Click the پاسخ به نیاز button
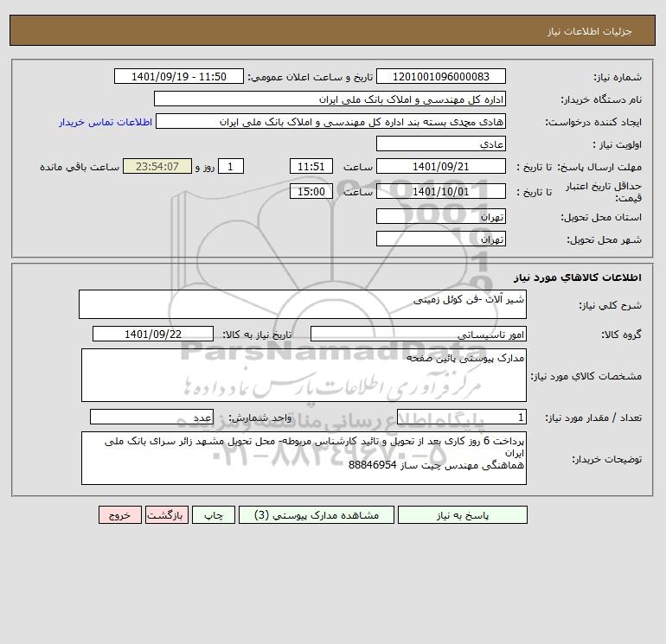The width and height of the screenshot is (666, 644). 462,515
